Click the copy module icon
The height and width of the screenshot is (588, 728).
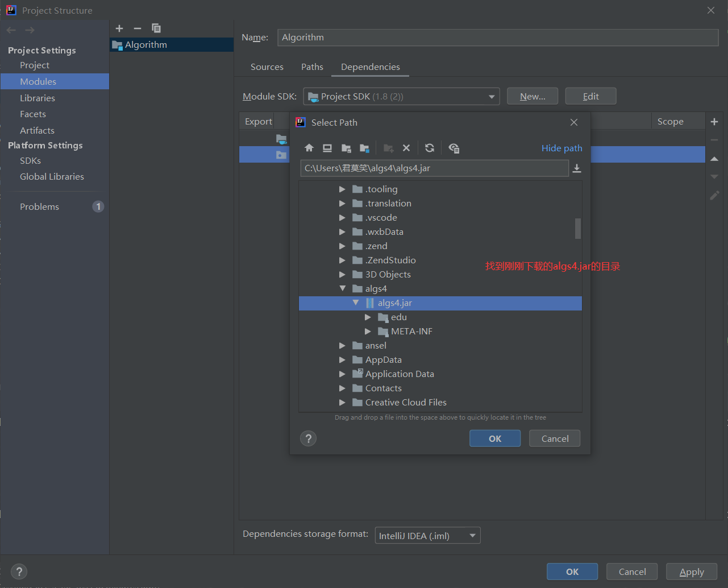(x=156, y=28)
